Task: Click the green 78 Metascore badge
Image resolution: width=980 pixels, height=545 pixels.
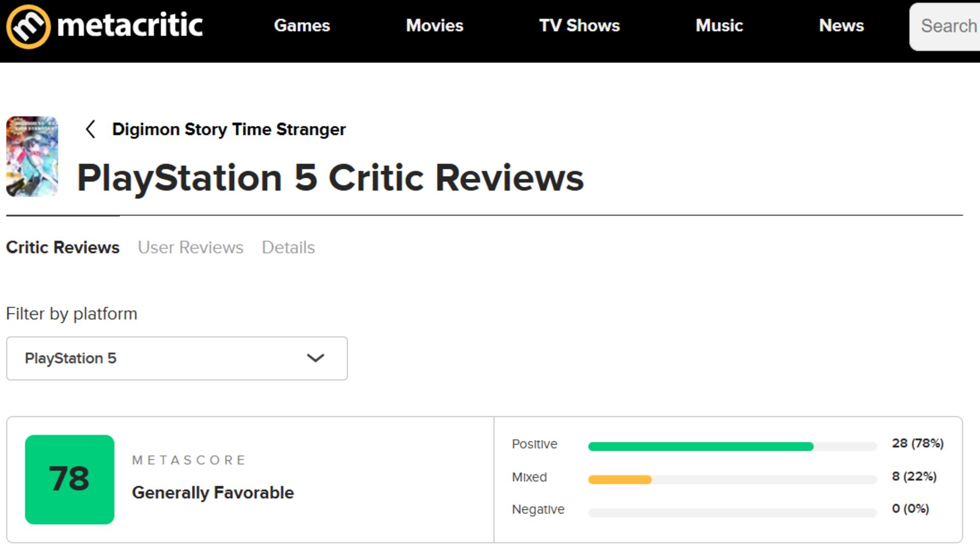Action: pyautogui.click(x=69, y=479)
